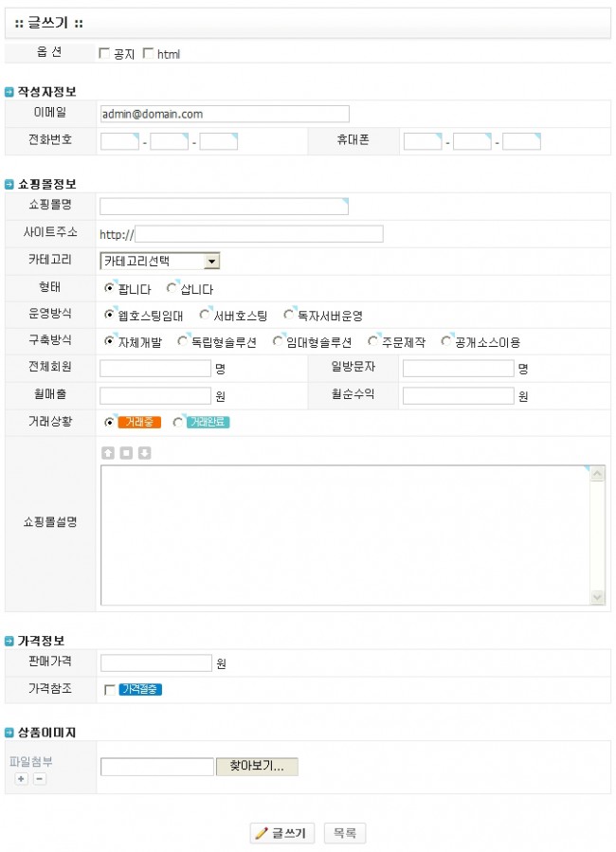Click the textarea shrink down arrow icon
Image resolution: width=616 pixels, height=852 pixels.
pyautogui.click(x=144, y=453)
